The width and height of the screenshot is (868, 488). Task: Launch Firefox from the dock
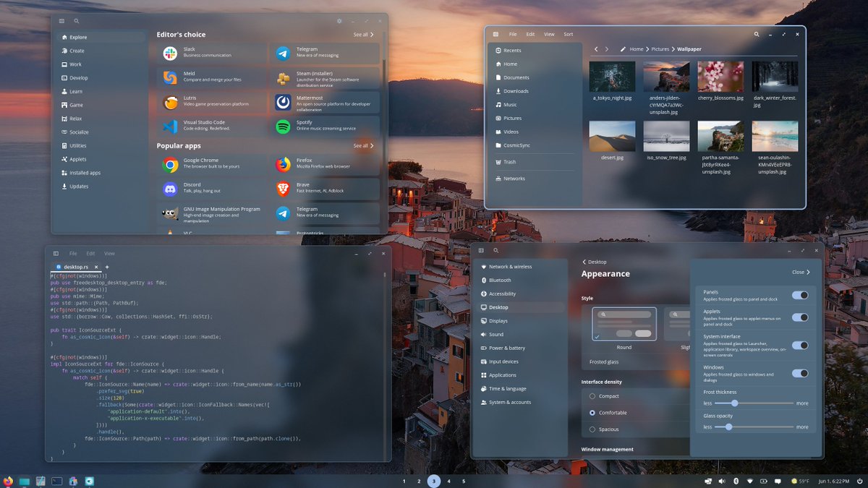tap(8, 481)
